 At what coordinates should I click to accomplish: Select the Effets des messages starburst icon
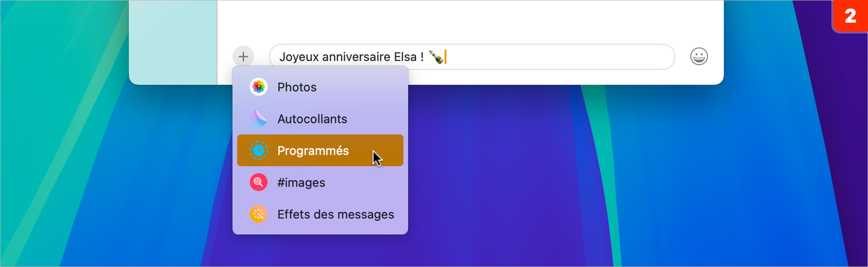(258, 214)
